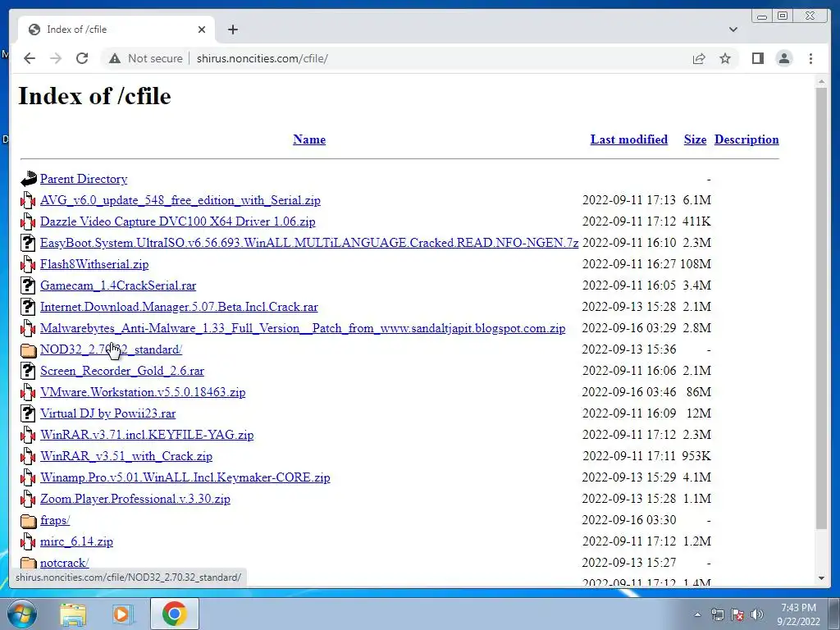Sort listing by Size column
This screenshot has height=630, width=840.
(695, 139)
